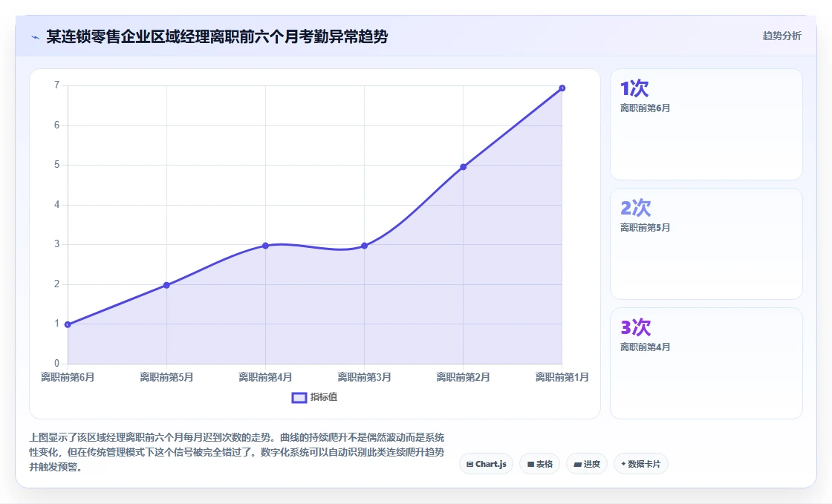Image resolution: width=832 pixels, height=504 pixels.
Task: Click the 离职前第3月 x-axis label
Action: pyautogui.click(x=365, y=377)
